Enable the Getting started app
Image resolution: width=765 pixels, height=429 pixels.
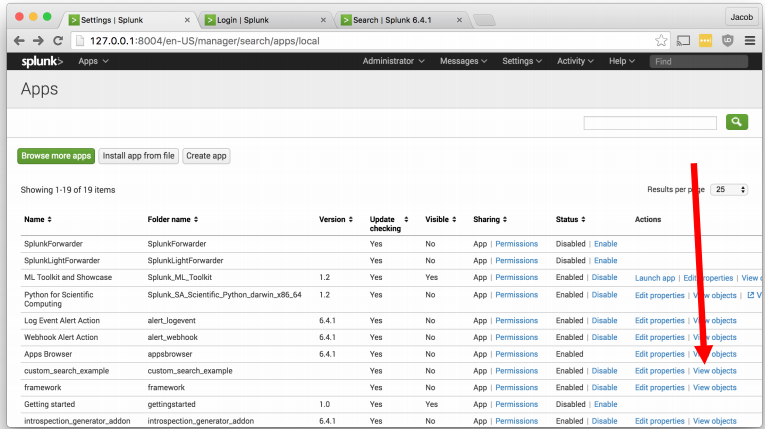605,404
